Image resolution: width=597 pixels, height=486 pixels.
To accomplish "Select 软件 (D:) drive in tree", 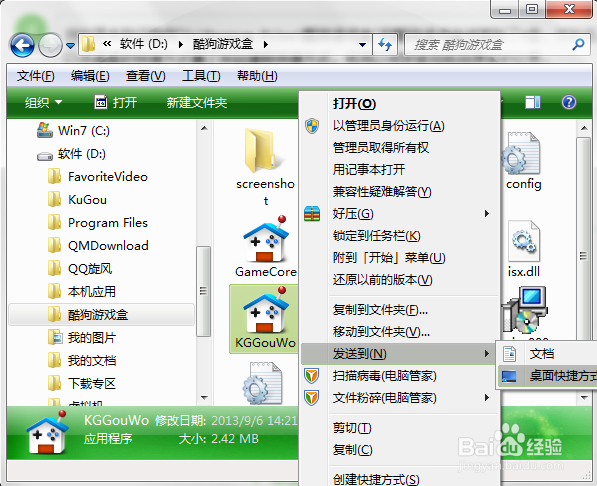I will (71, 154).
